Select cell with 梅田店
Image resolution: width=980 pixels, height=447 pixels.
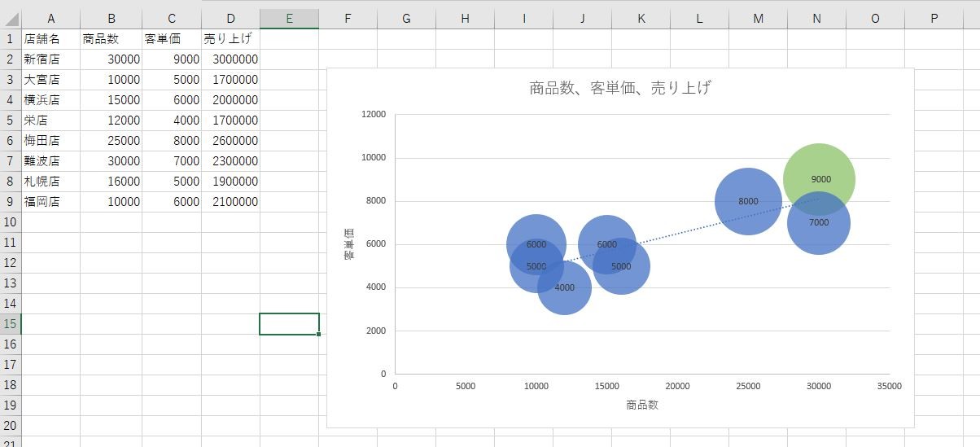point(50,141)
